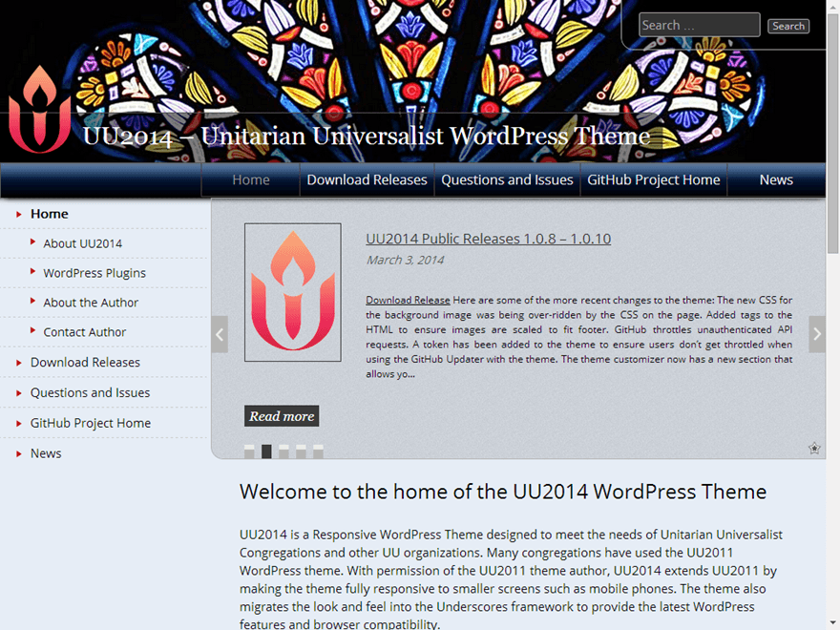Select the fifth slider pagination dot
This screenshot has height=630, width=840.
[x=318, y=451]
